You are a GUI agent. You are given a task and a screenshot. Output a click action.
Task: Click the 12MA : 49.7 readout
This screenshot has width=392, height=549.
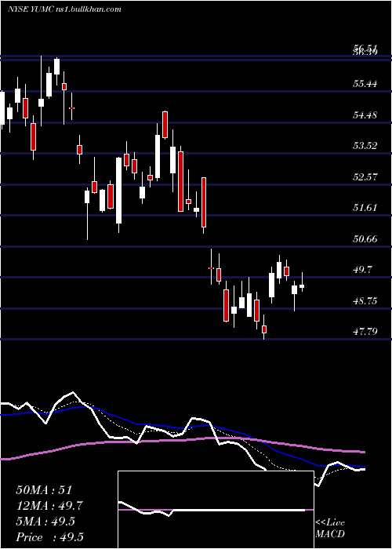click(x=49, y=506)
